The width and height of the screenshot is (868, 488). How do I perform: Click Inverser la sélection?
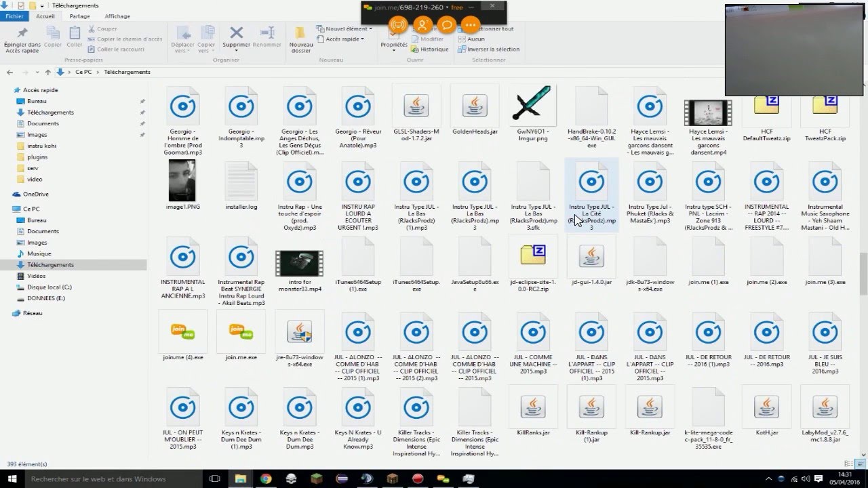tap(489, 49)
